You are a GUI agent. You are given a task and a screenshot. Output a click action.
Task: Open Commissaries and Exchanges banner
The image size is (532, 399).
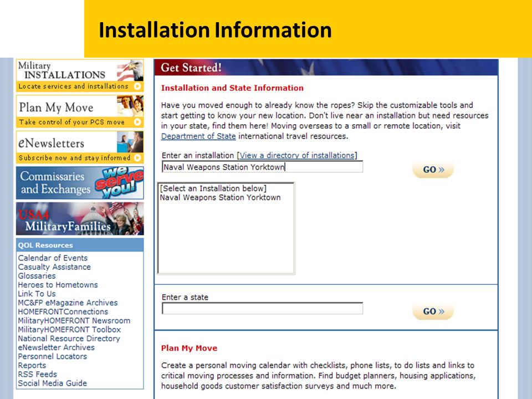[80, 183]
